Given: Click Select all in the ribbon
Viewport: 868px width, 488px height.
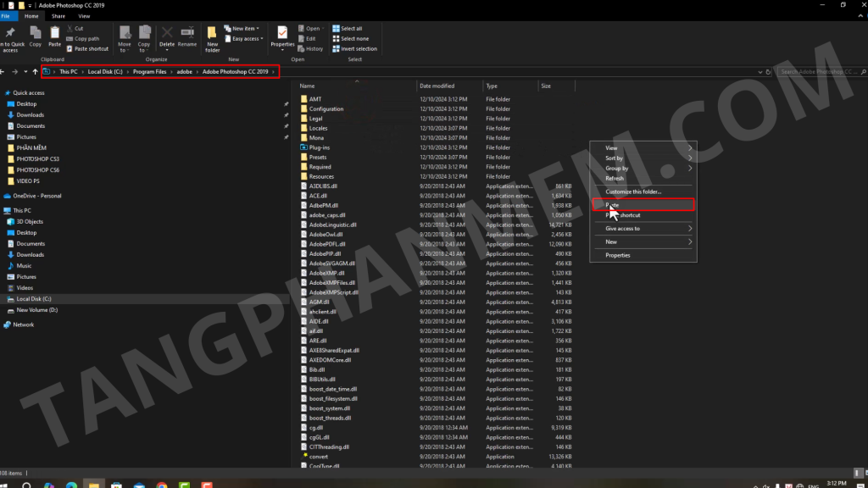Looking at the screenshot, I should [352, 28].
